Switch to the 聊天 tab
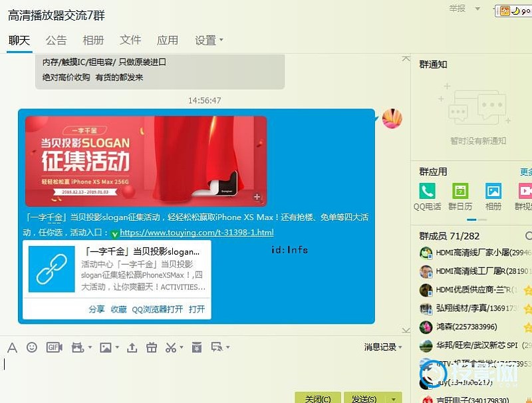532x403 pixels. (x=19, y=41)
